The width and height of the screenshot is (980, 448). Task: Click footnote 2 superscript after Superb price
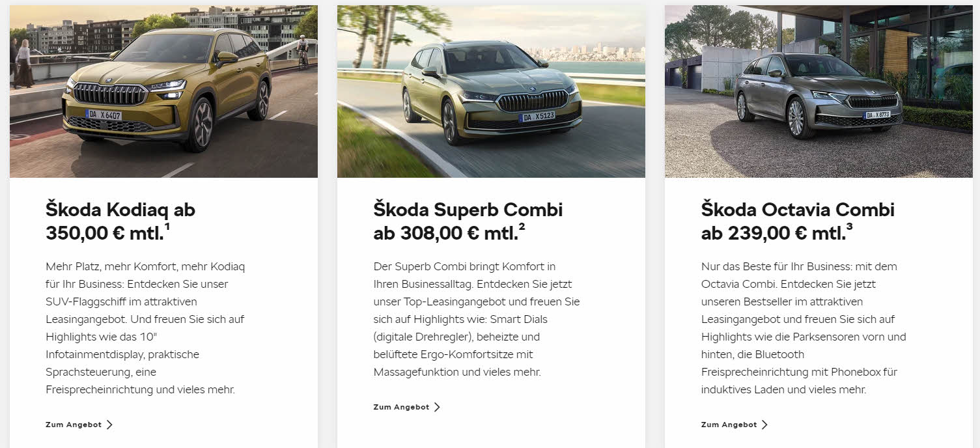[x=522, y=227]
